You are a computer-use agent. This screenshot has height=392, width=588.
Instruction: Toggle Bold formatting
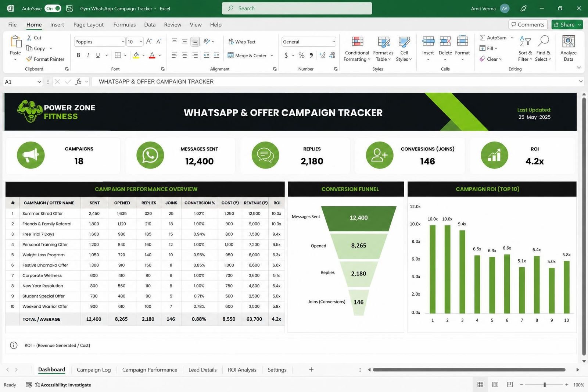(x=78, y=55)
